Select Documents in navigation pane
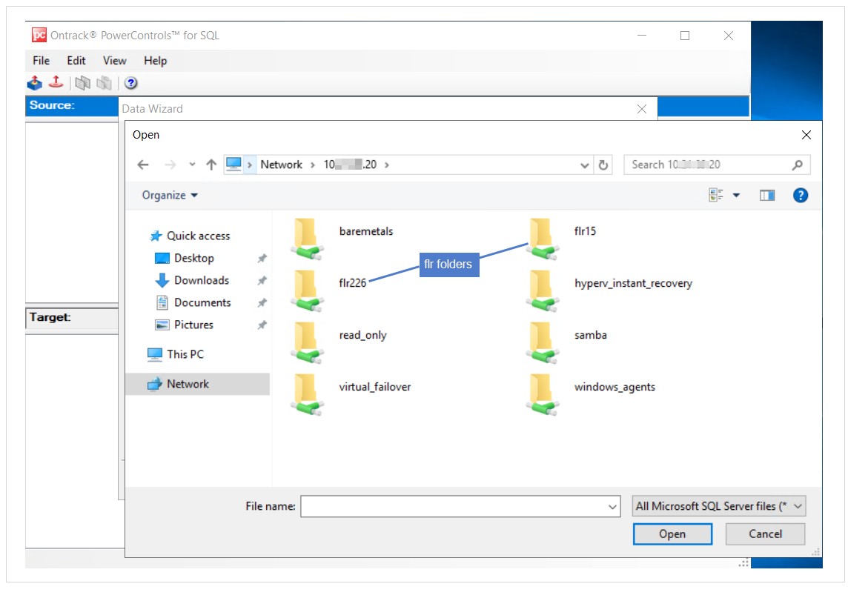This screenshot has width=868, height=601. [202, 302]
